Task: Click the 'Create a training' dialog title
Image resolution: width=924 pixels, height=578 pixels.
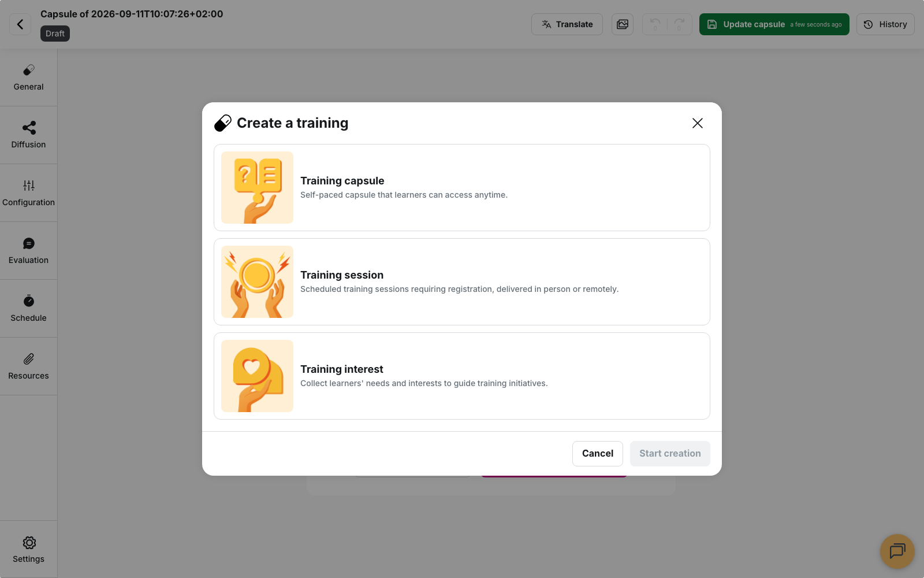Action: 292,123
